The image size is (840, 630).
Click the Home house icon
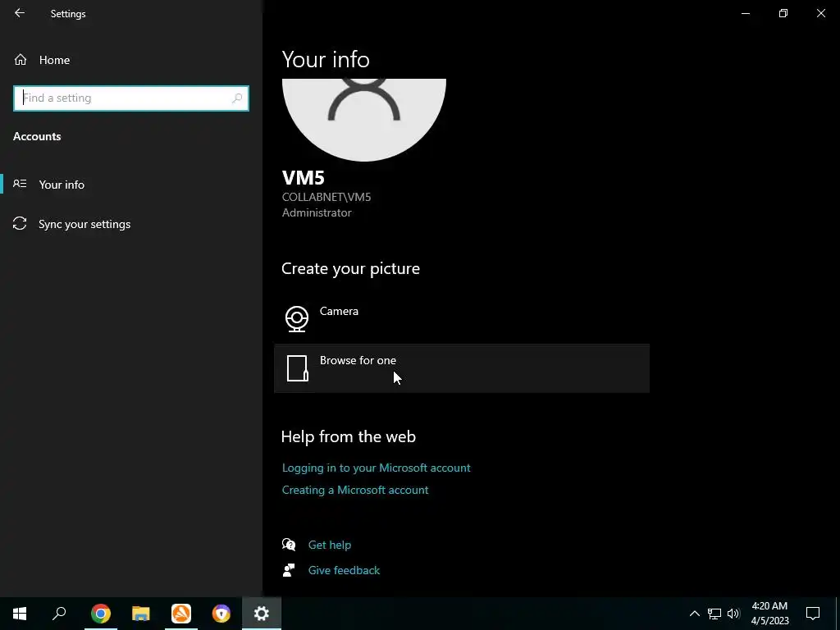[x=21, y=59]
